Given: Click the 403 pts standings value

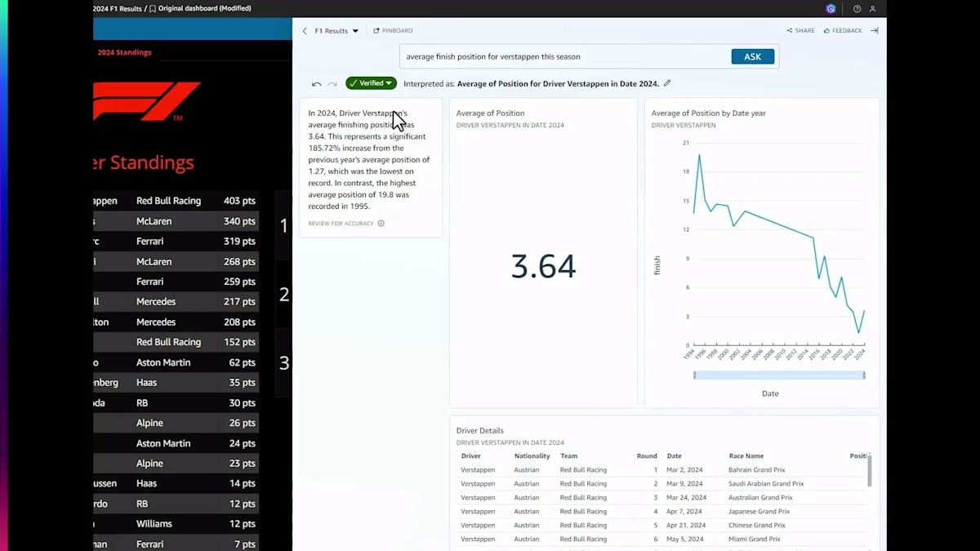Looking at the screenshot, I should click(x=239, y=201).
